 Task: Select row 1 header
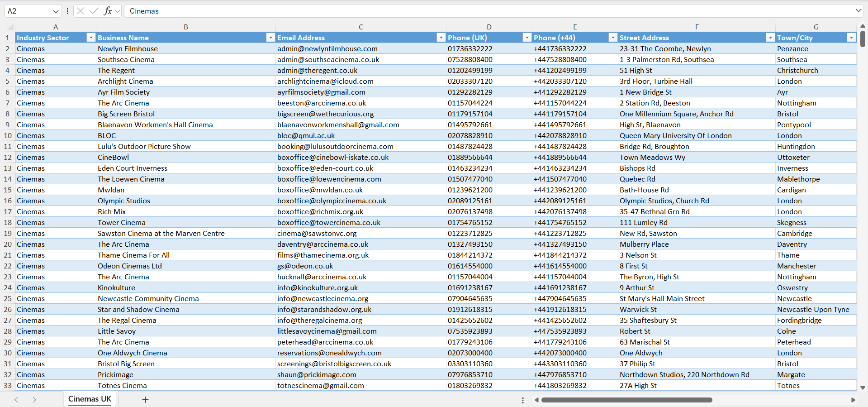point(8,38)
